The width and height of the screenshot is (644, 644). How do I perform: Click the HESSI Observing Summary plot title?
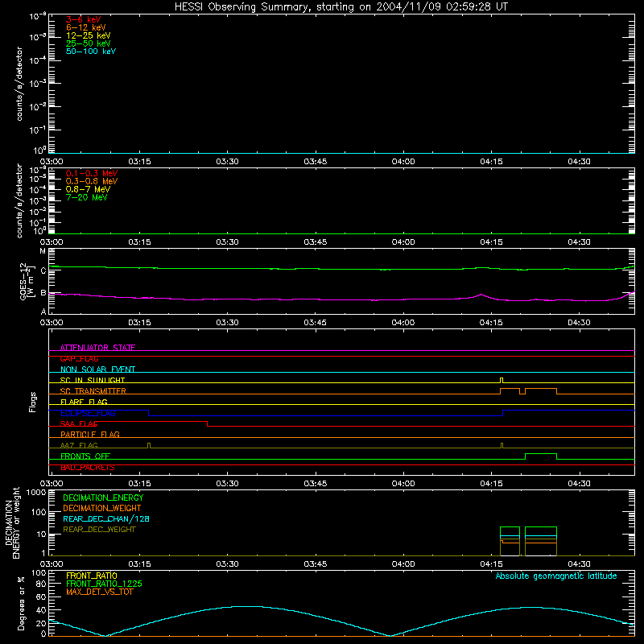341,6
